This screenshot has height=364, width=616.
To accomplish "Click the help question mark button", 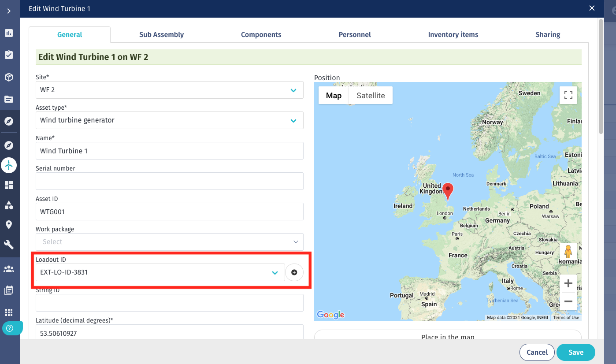I will pos(10,328).
